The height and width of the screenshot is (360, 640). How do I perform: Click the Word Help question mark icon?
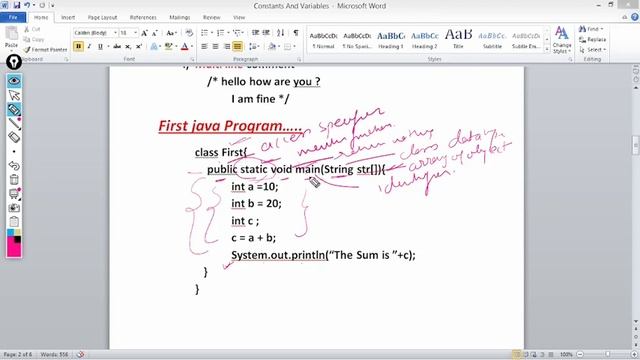635,17
